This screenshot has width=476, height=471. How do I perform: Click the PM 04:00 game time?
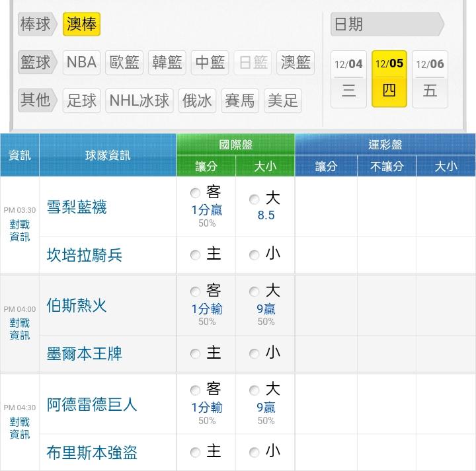pos(20,309)
